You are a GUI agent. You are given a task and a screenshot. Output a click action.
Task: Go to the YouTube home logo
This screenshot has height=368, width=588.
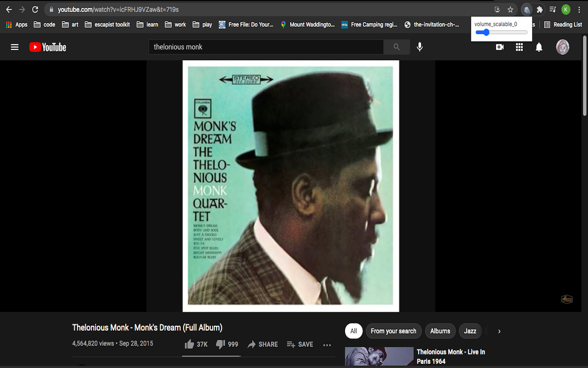pos(48,47)
